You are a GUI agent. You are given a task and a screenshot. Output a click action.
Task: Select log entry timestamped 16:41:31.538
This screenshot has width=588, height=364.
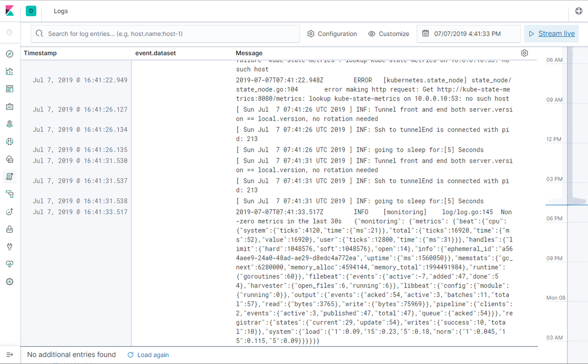(80, 201)
